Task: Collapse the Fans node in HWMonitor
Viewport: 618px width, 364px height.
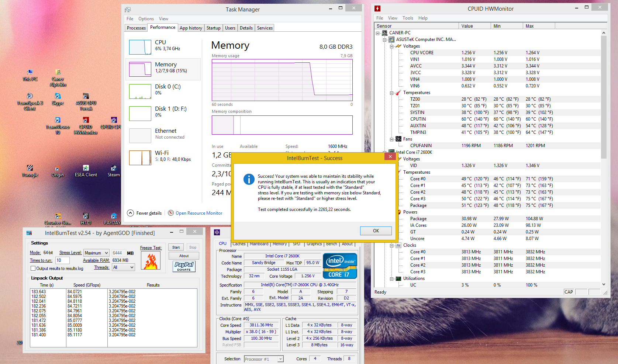Action: (392, 139)
